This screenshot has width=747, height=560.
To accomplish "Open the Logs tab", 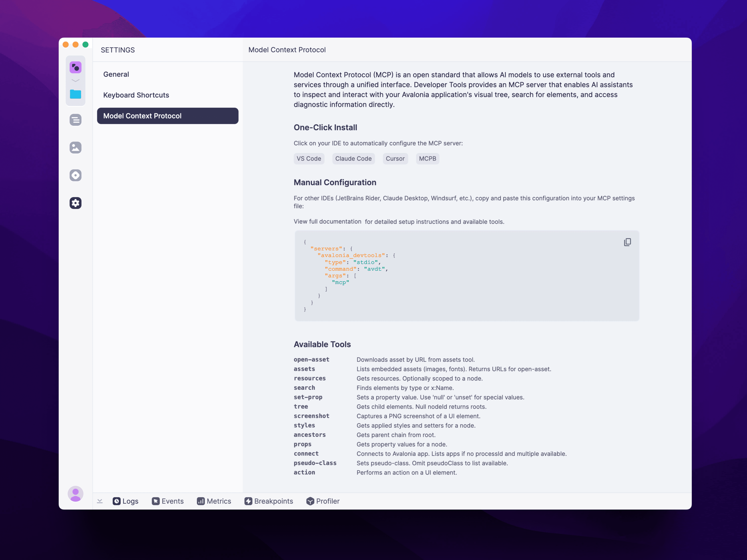I will coord(126,501).
